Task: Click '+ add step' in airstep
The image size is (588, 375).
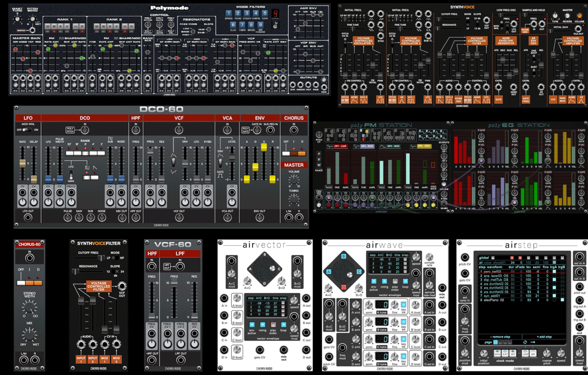Action: tap(544, 337)
